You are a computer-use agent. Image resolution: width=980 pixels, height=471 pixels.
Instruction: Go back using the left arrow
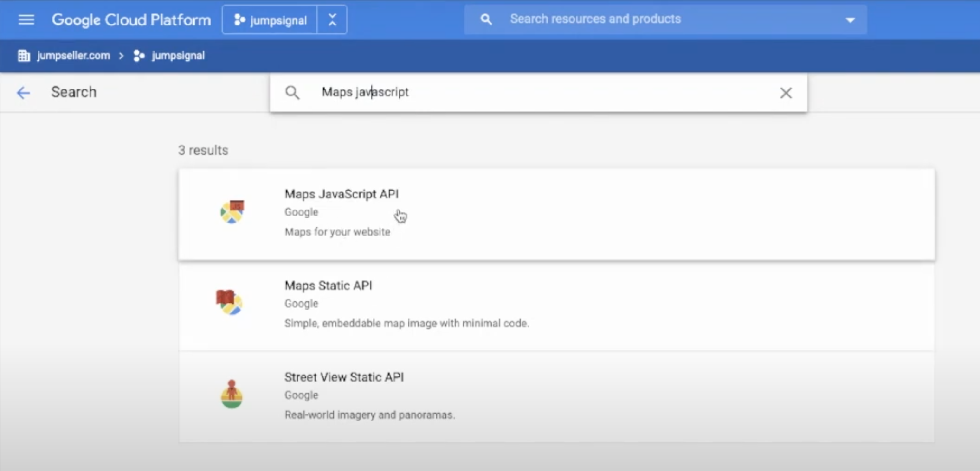(x=23, y=93)
